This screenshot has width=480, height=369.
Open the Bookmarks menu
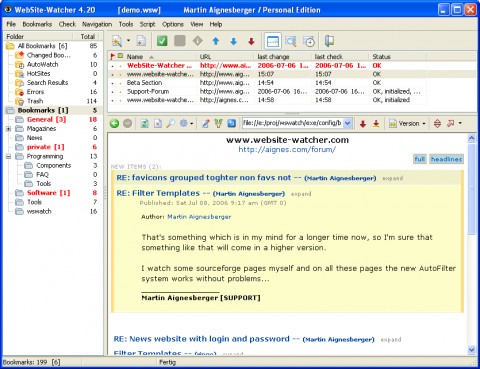pyautogui.click(x=37, y=24)
